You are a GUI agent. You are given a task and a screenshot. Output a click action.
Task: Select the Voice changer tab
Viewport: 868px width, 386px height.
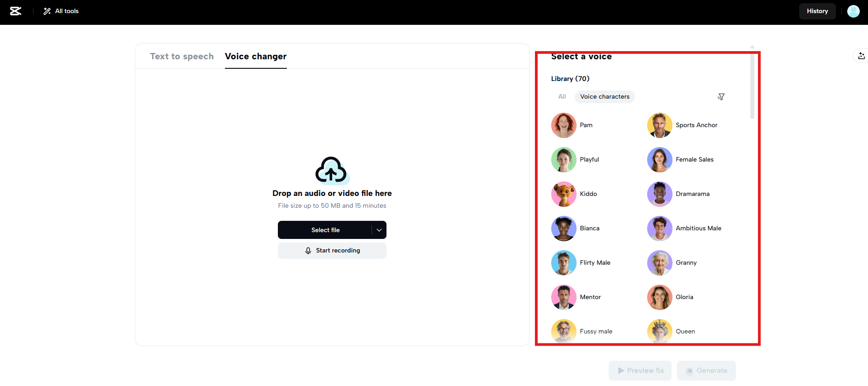pyautogui.click(x=256, y=56)
